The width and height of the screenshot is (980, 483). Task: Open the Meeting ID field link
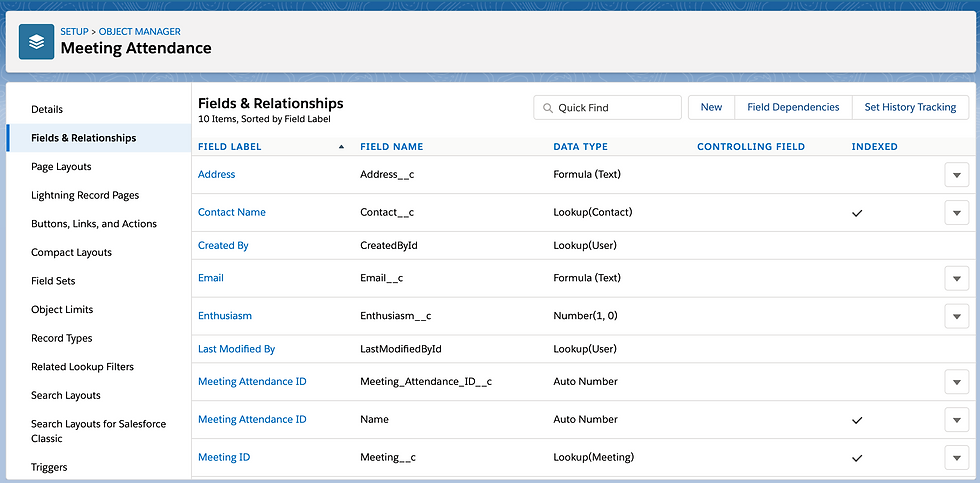224,457
